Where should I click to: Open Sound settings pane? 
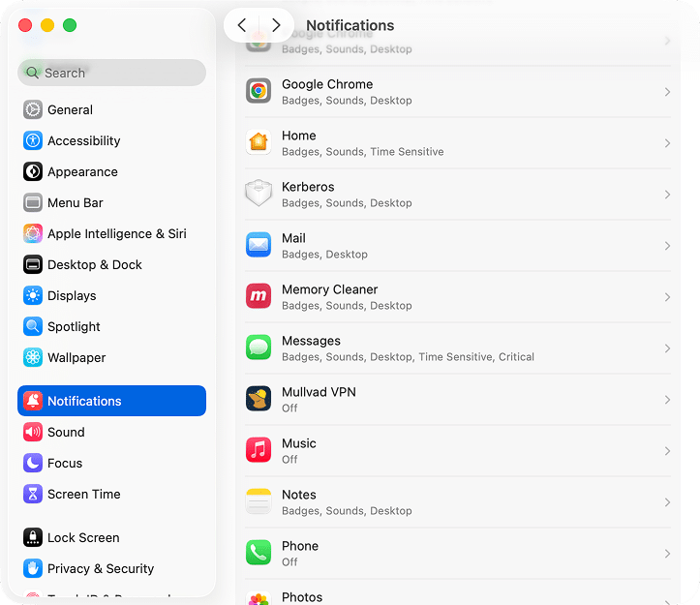[111, 432]
